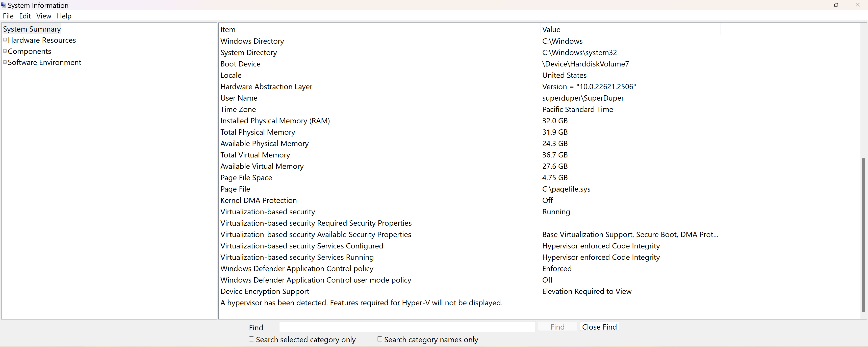
Task: Expand the Software Environment tree node
Action: pyautogui.click(x=5, y=62)
